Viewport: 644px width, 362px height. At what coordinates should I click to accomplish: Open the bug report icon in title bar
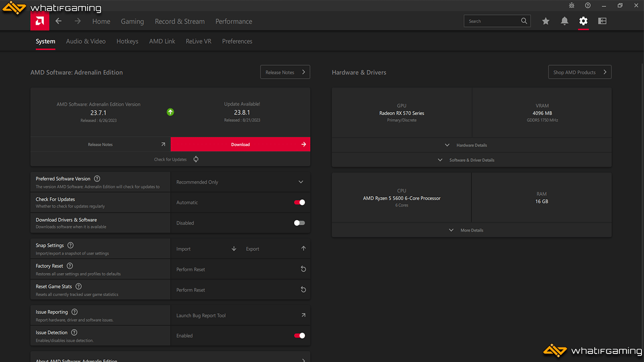coord(572,6)
